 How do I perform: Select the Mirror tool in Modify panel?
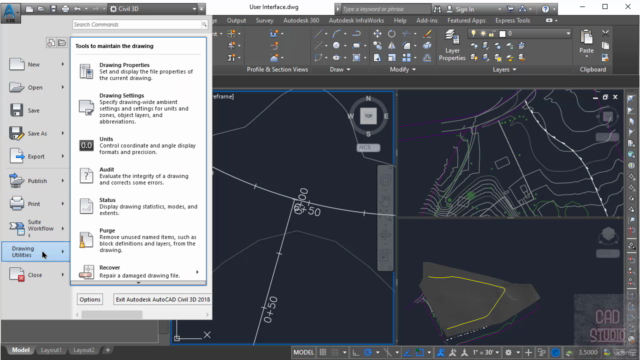[391, 46]
